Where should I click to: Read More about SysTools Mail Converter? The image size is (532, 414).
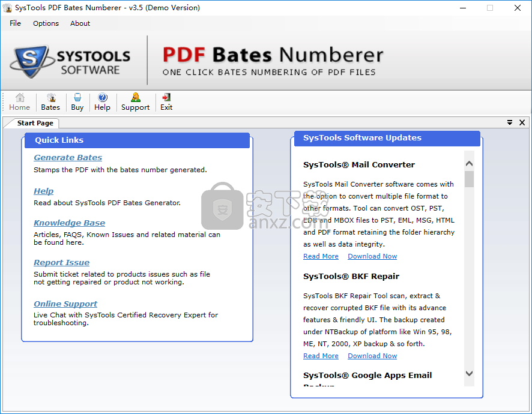point(321,256)
